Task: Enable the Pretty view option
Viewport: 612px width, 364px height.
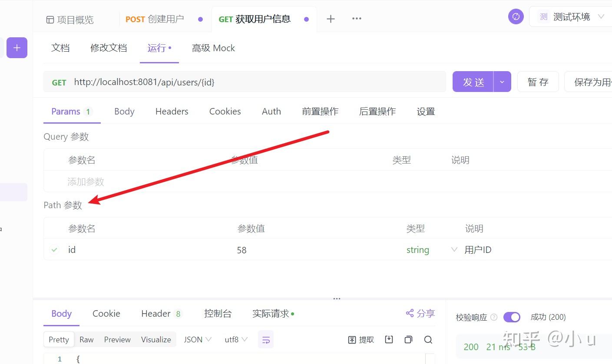Action: click(58, 339)
